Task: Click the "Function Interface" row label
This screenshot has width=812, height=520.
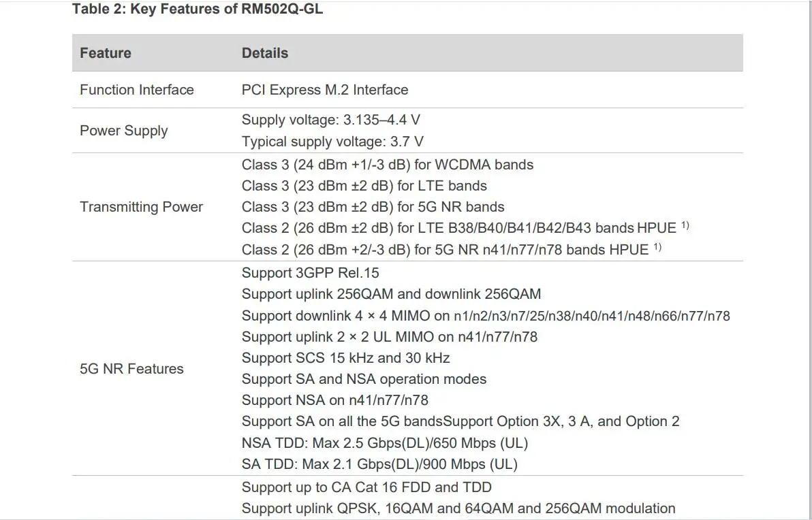Action: pyautogui.click(x=137, y=90)
